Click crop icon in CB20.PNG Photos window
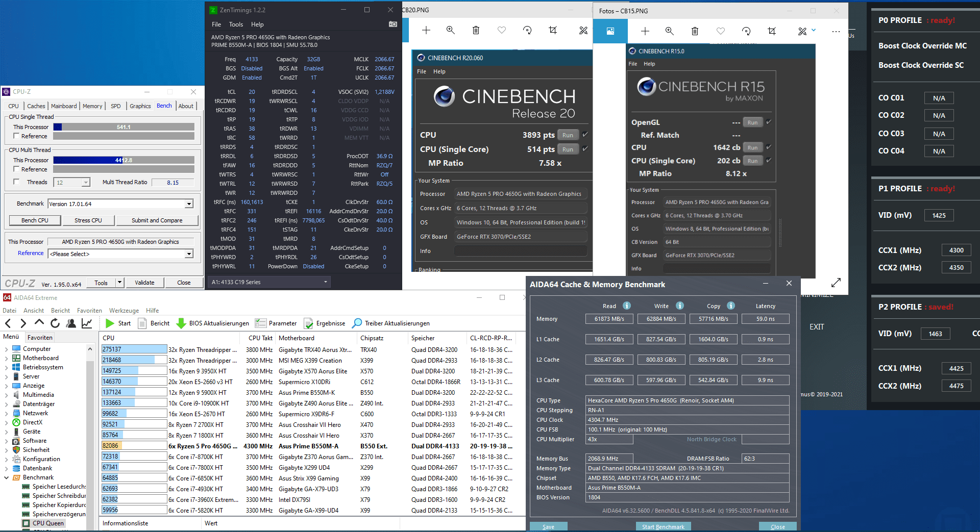The width and height of the screenshot is (980, 532). pos(553,30)
